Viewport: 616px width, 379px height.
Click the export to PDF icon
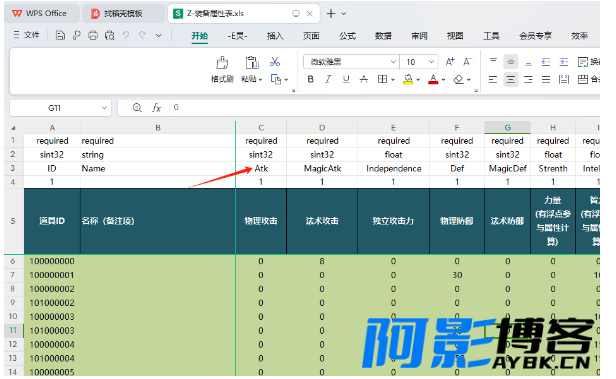[x=77, y=36]
